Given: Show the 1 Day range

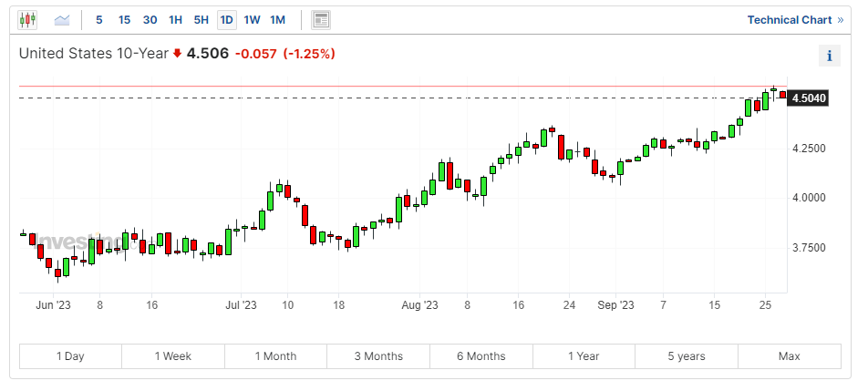Looking at the screenshot, I should point(70,356).
